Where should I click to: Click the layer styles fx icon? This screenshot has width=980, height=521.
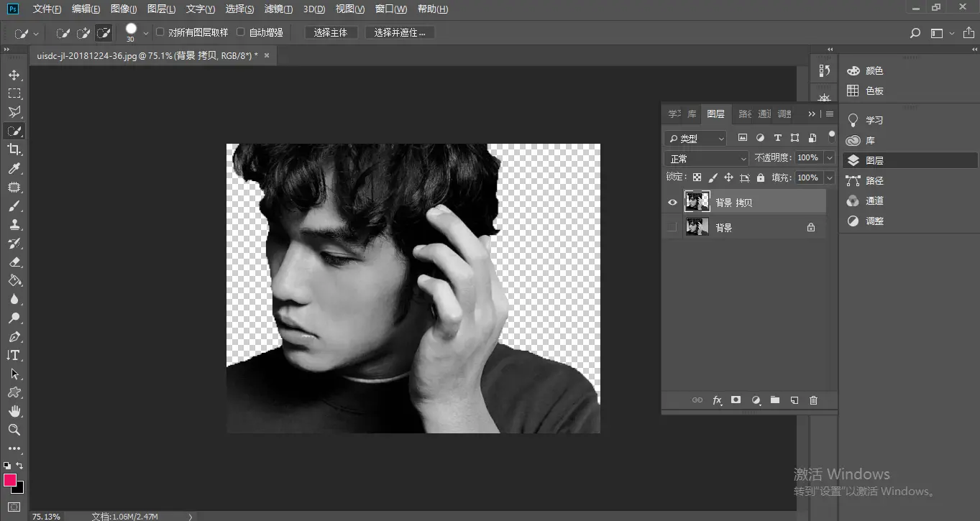(x=717, y=400)
